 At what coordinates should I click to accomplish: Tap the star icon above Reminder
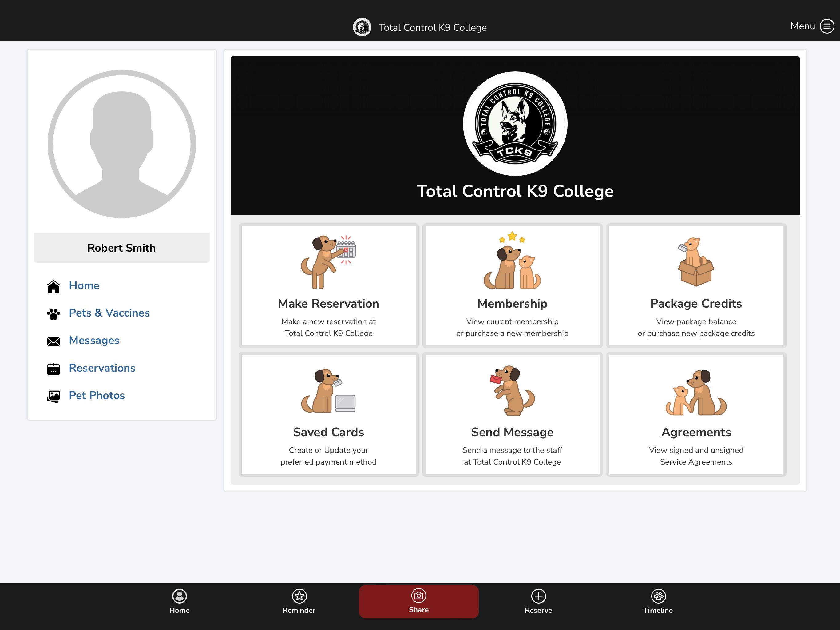tap(299, 596)
